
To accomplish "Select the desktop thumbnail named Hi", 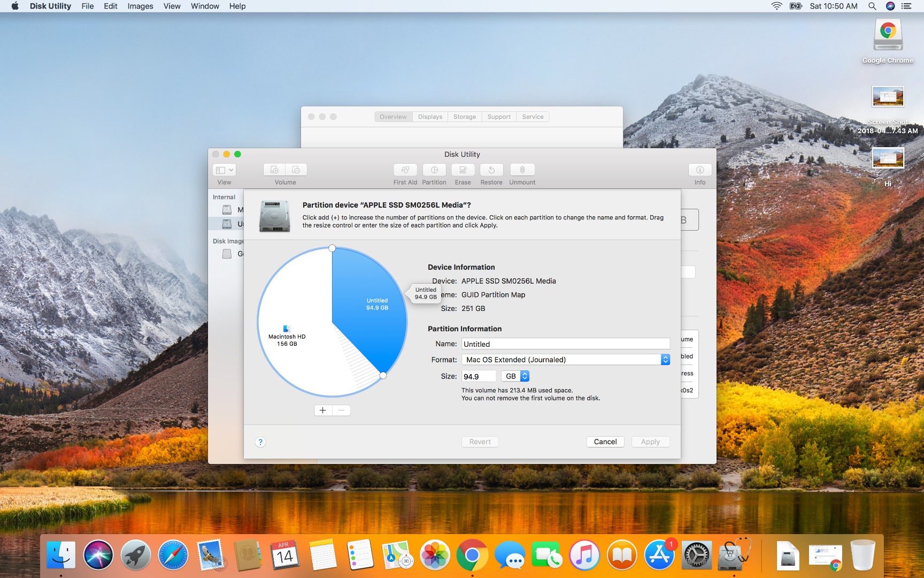I will tap(888, 158).
